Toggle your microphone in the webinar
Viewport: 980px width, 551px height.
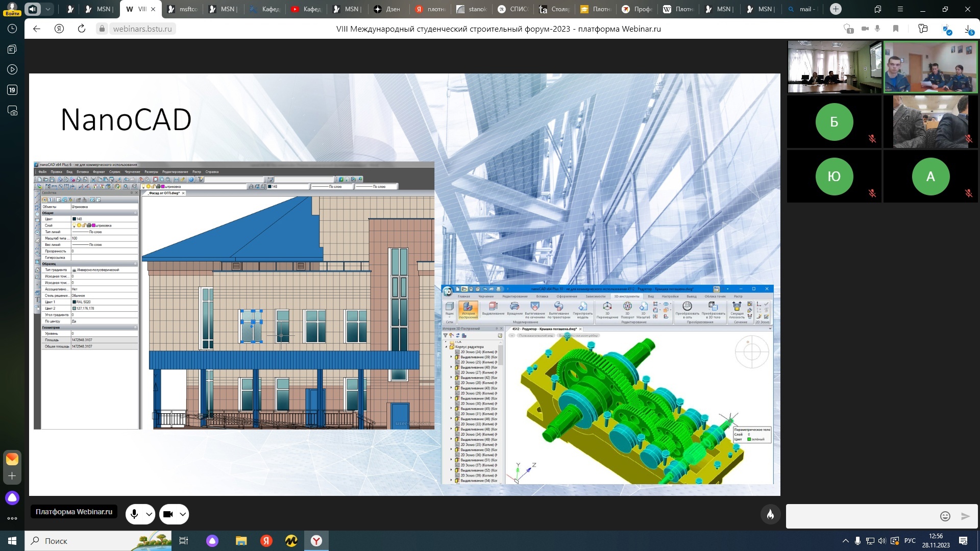point(134,514)
